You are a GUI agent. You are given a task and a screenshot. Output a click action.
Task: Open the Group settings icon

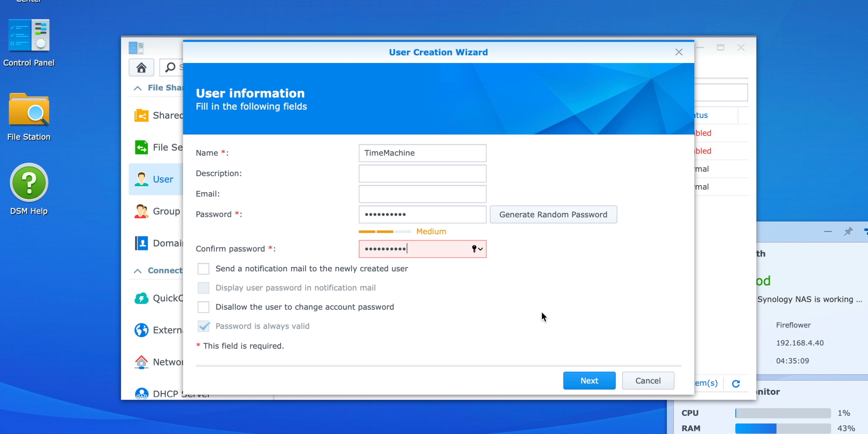(x=142, y=211)
